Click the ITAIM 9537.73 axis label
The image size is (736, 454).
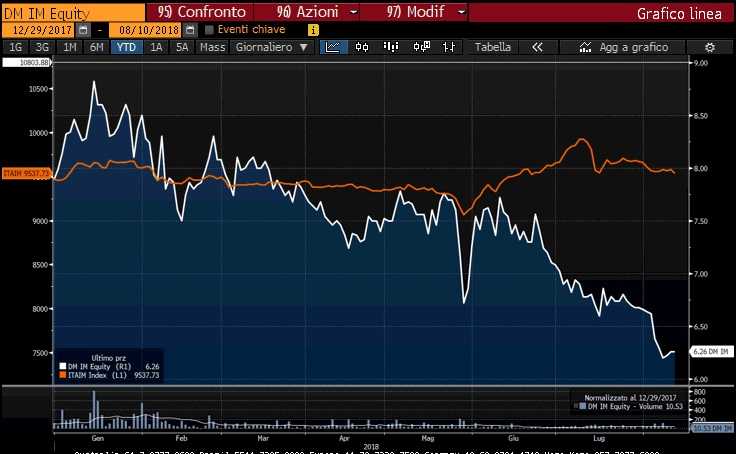pyautogui.click(x=26, y=174)
